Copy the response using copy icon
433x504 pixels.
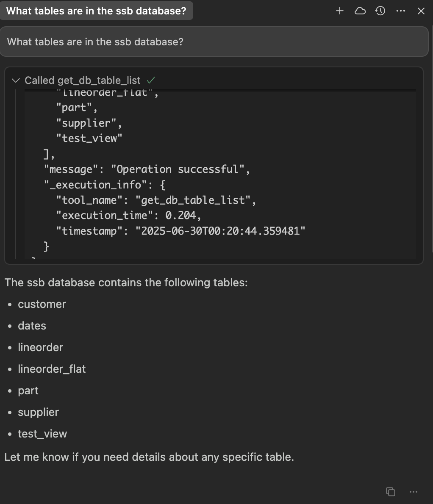coord(391,492)
